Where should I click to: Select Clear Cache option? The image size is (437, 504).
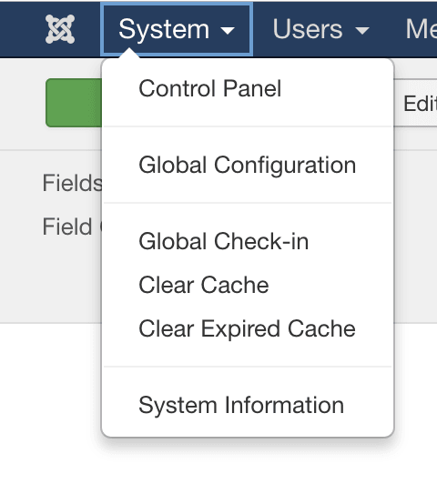click(204, 285)
